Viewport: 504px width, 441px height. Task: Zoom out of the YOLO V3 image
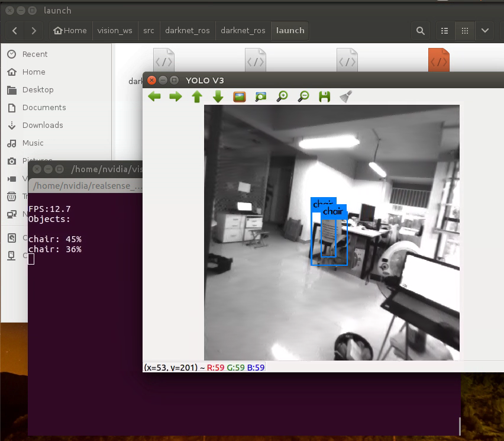tap(303, 96)
